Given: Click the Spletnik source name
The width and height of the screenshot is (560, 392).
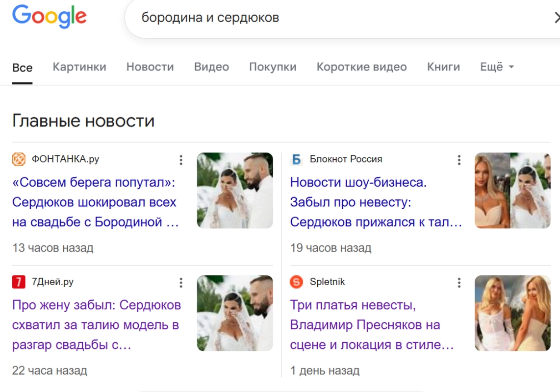Looking at the screenshot, I should (x=327, y=282).
